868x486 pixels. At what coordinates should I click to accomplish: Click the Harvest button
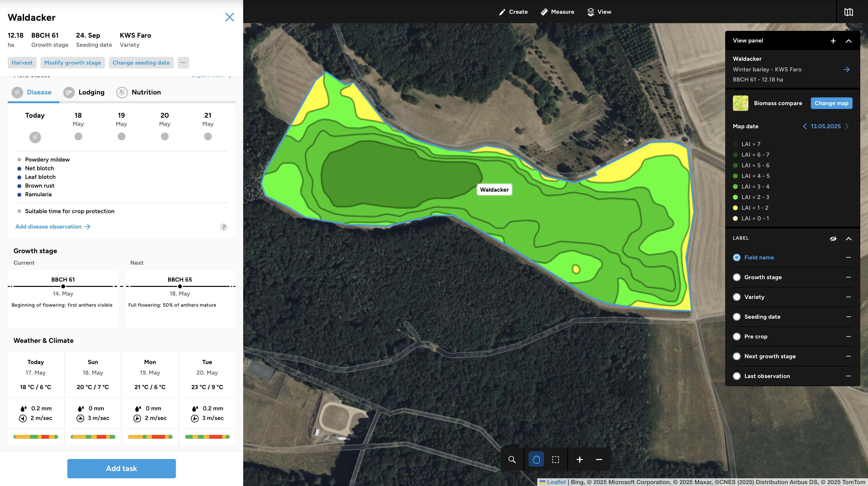[22, 63]
